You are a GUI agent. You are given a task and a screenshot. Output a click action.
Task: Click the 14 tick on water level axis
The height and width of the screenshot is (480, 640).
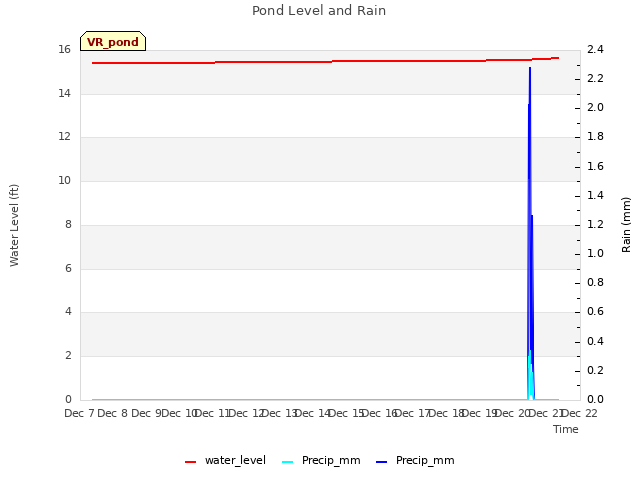[64, 93]
